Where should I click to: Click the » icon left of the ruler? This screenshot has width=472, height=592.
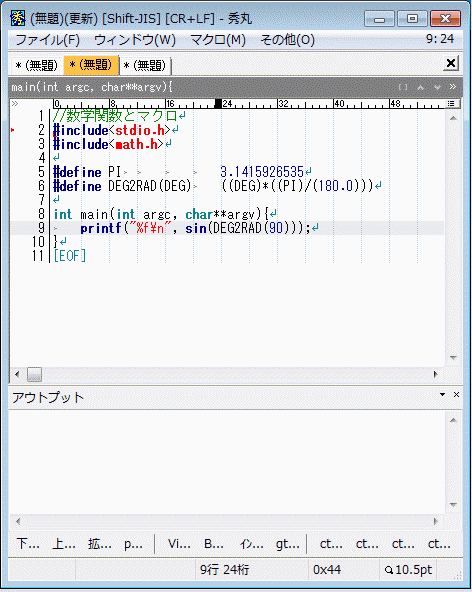coord(15,103)
